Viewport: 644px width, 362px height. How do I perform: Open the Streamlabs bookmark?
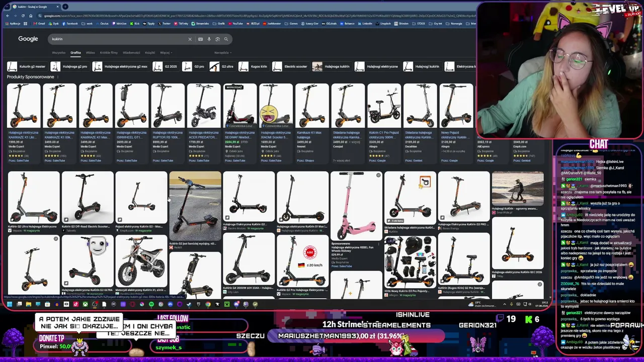point(201,23)
